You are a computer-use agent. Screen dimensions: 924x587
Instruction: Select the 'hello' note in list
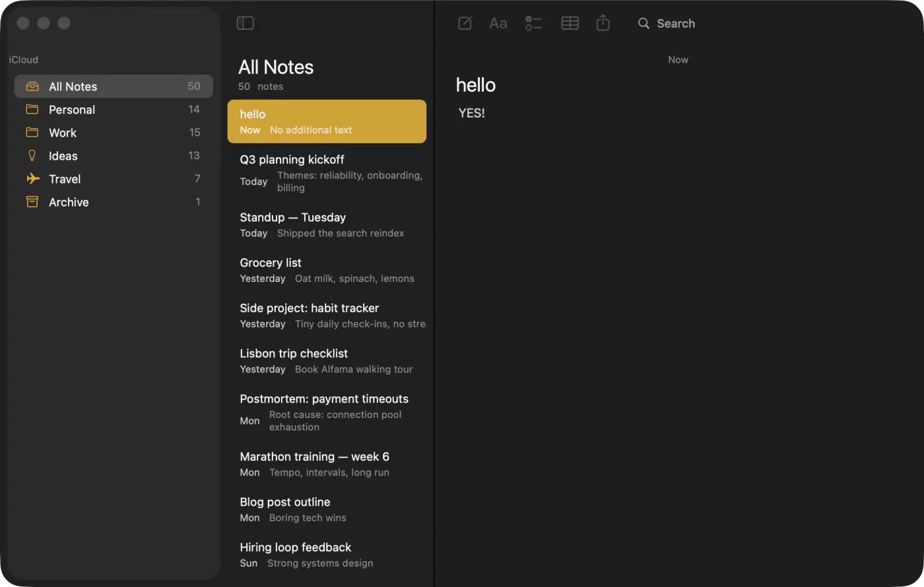tap(327, 121)
